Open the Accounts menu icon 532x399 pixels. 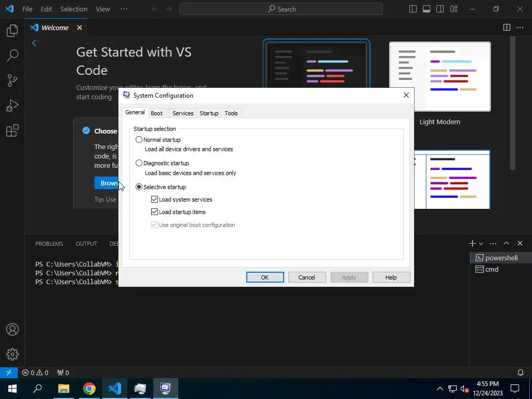click(12, 329)
